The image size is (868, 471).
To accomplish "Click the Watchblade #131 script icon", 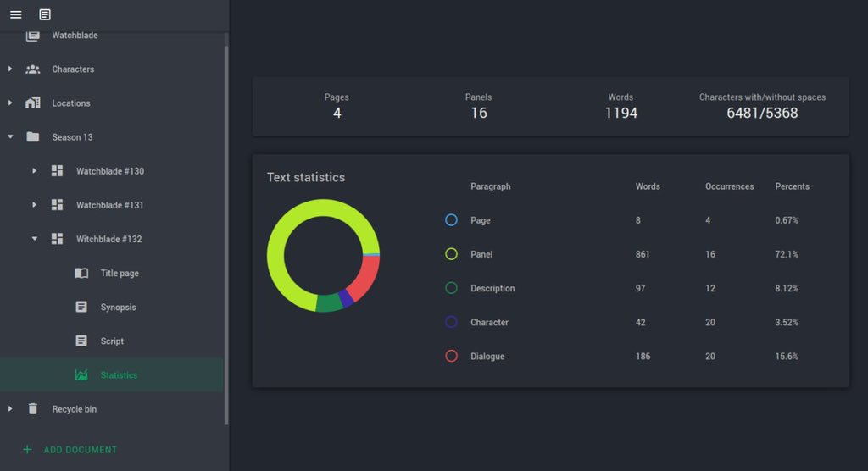I will (x=57, y=205).
